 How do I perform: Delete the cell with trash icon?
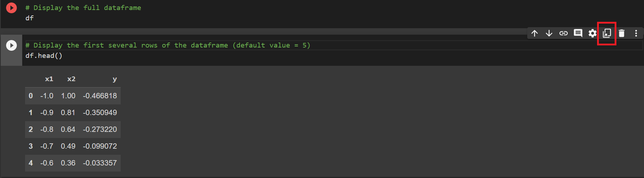621,33
